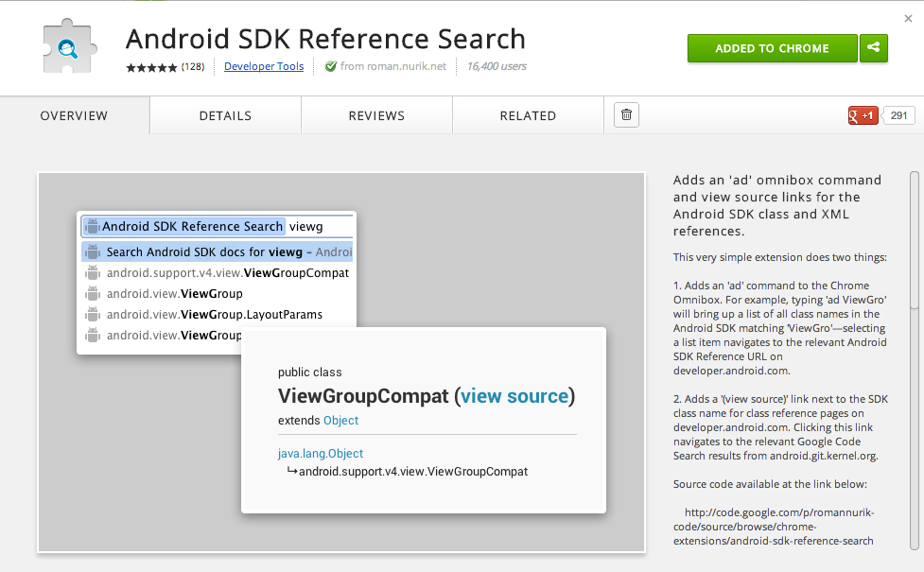Click the ADDED TO CHROME button
This screenshot has height=572, width=924.
[772, 47]
